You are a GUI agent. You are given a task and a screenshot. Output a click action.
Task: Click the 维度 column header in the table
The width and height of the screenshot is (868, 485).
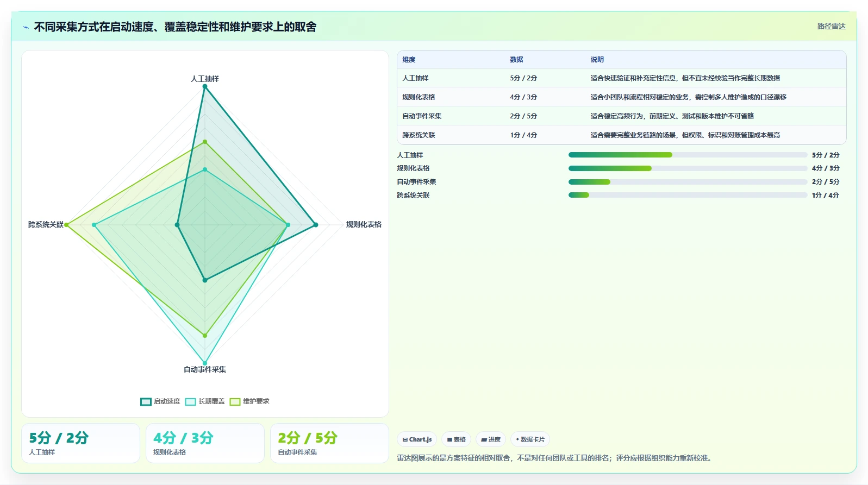(409, 60)
